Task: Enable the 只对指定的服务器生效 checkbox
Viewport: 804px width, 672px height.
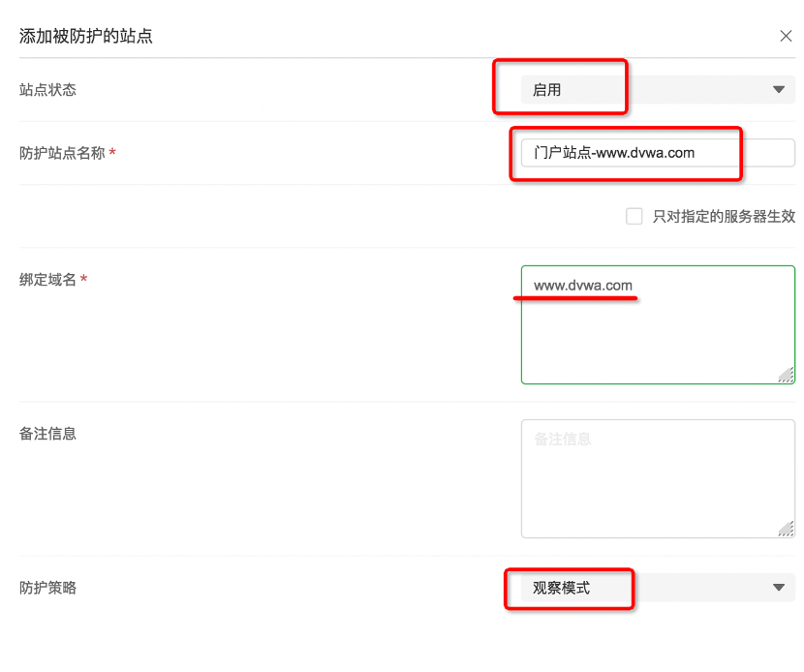Action: pyautogui.click(x=634, y=217)
